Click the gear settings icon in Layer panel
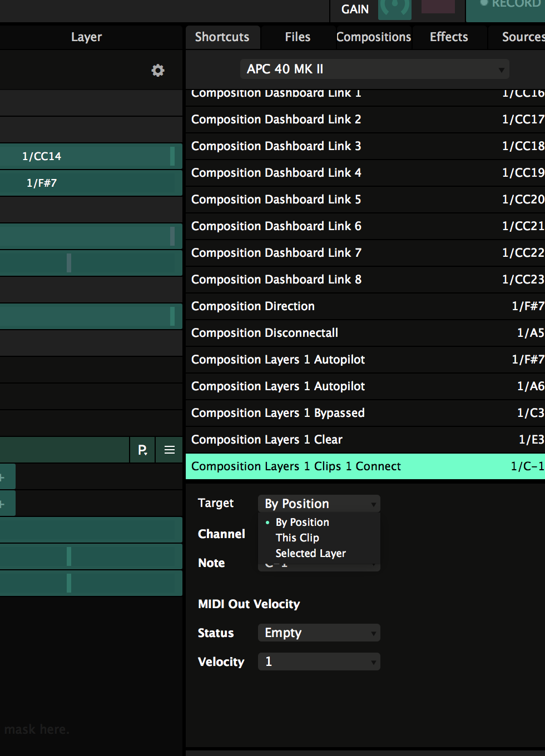Screen dimensions: 545x756 [158, 71]
